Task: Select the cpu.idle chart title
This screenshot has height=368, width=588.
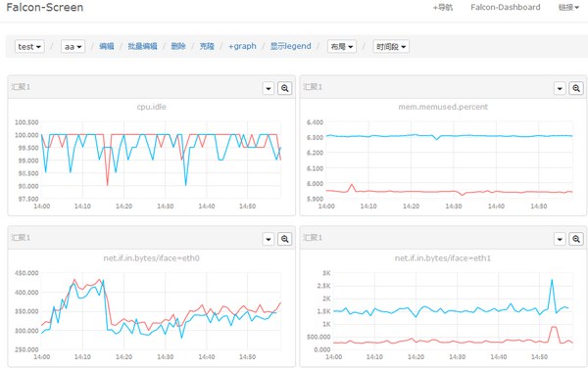Action: point(152,107)
